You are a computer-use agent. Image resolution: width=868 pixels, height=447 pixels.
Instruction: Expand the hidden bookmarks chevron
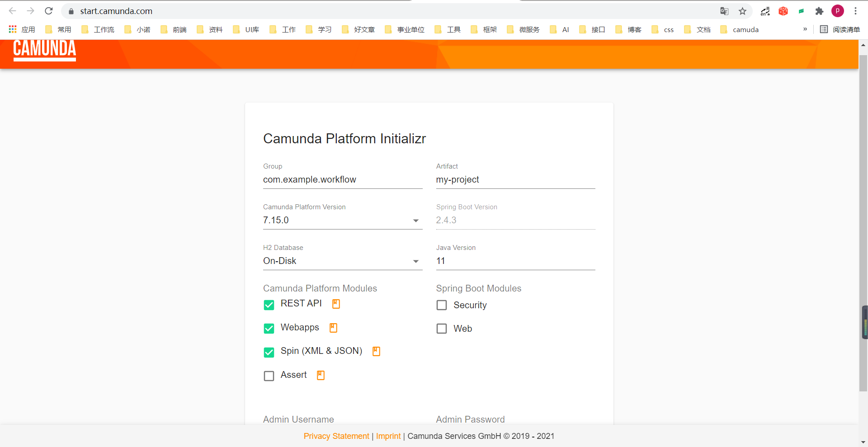(x=805, y=29)
